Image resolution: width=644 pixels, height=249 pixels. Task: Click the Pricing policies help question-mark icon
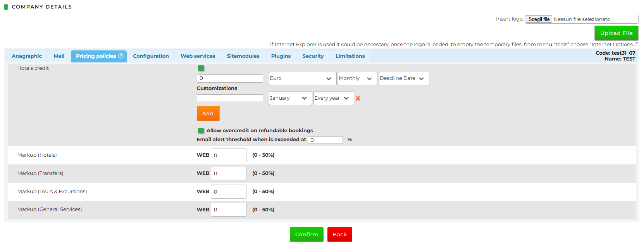coord(121,56)
